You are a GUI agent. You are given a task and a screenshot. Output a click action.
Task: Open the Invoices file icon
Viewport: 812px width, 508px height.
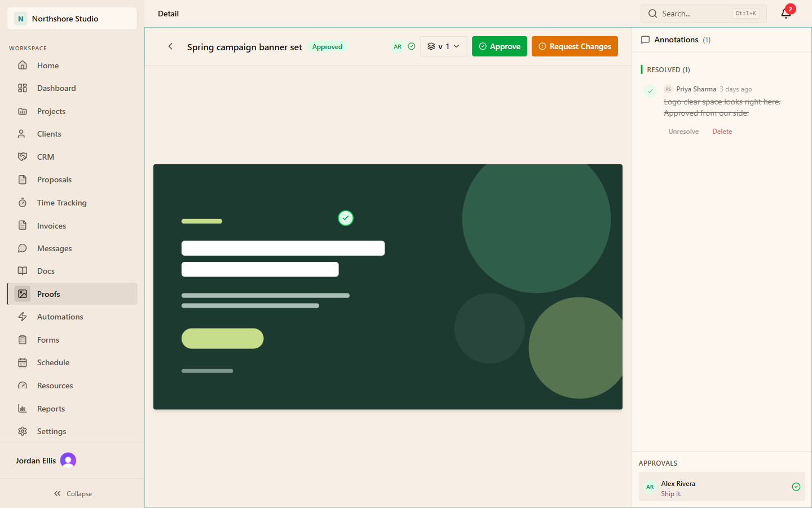[23, 226]
